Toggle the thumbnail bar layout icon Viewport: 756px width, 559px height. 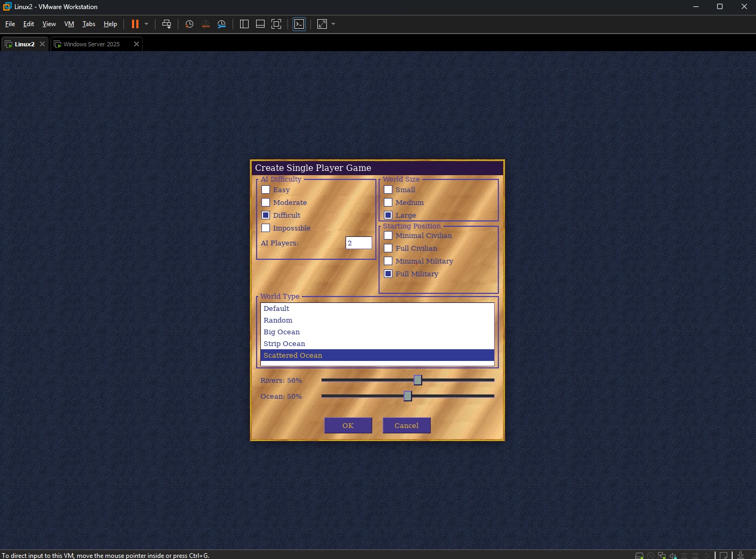pyautogui.click(x=260, y=24)
